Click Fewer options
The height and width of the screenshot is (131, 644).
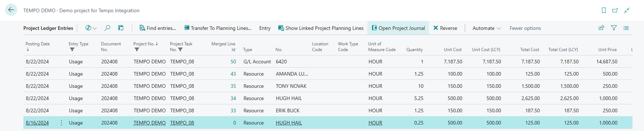point(525,28)
